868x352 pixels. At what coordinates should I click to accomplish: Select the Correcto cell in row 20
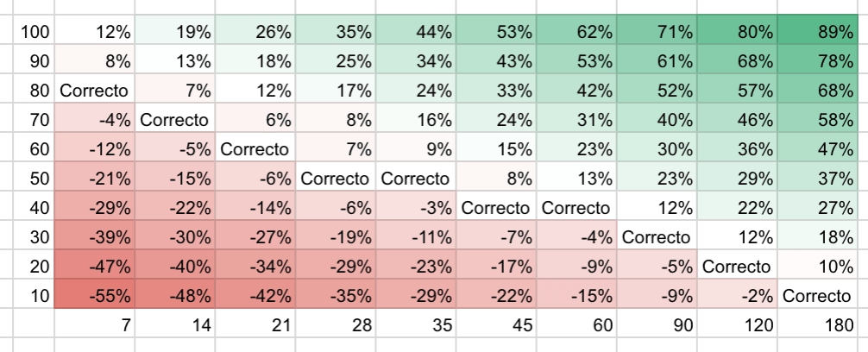tap(737, 266)
